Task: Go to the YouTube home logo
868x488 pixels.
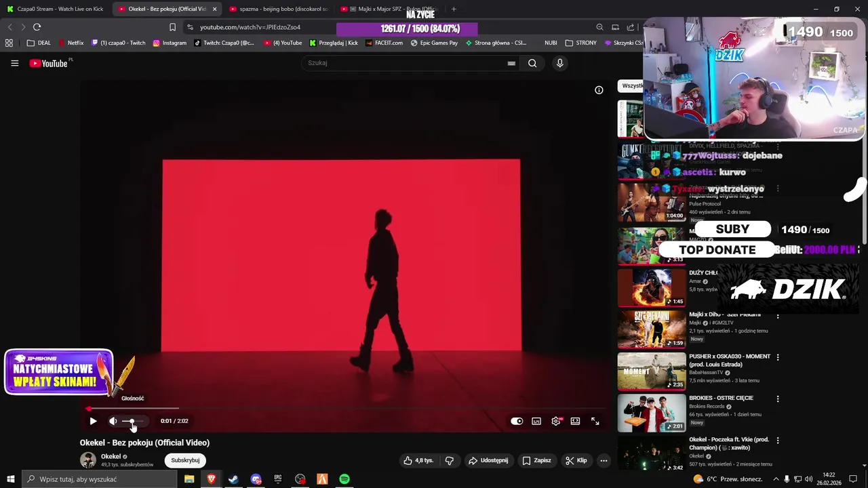Action: [49, 63]
